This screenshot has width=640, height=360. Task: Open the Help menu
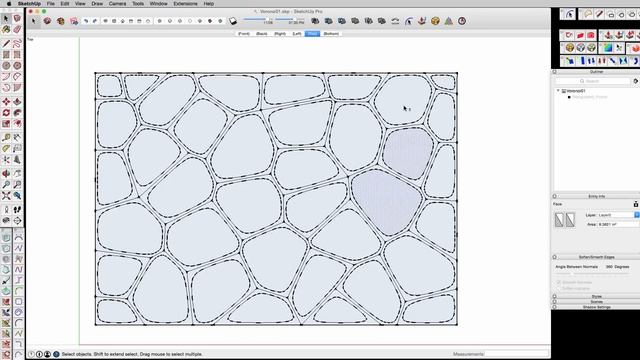(x=209, y=4)
